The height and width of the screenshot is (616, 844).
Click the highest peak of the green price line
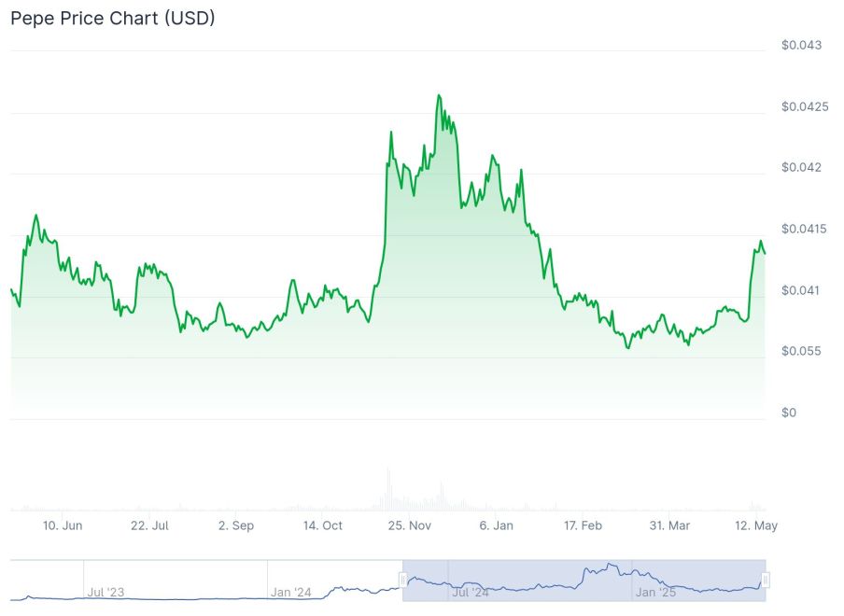pyautogui.click(x=439, y=95)
